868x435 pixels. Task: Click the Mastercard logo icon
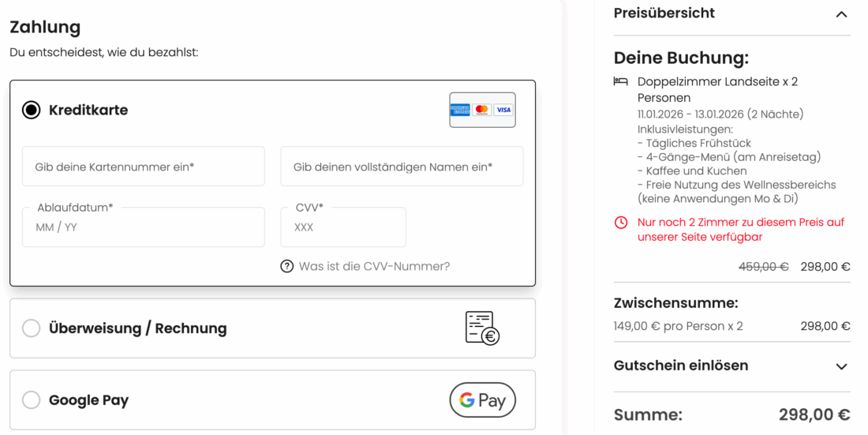tap(482, 110)
